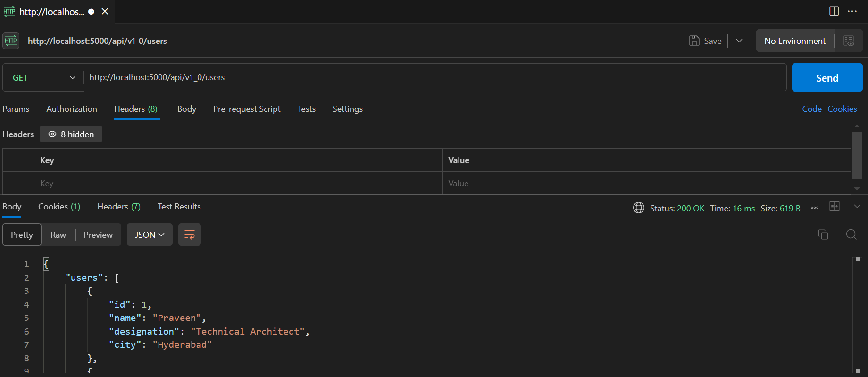Click the Code link
This screenshot has width=868, height=377.
(x=812, y=109)
